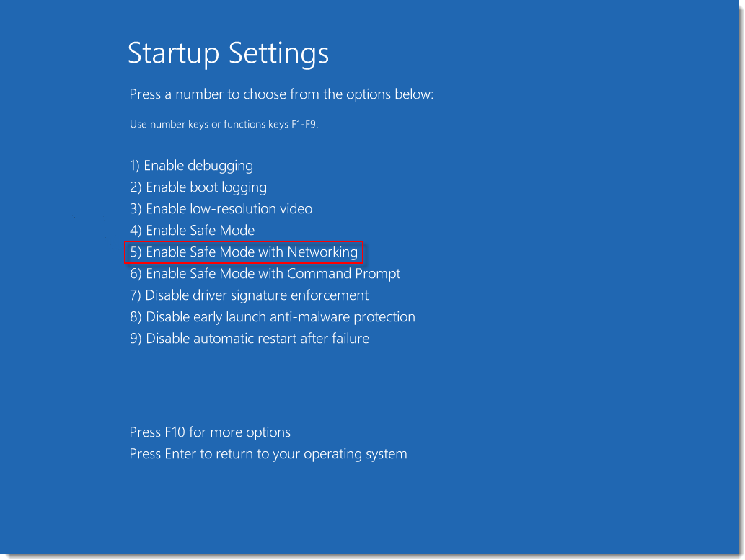Choose Enable boot logging

click(x=198, y=187)
